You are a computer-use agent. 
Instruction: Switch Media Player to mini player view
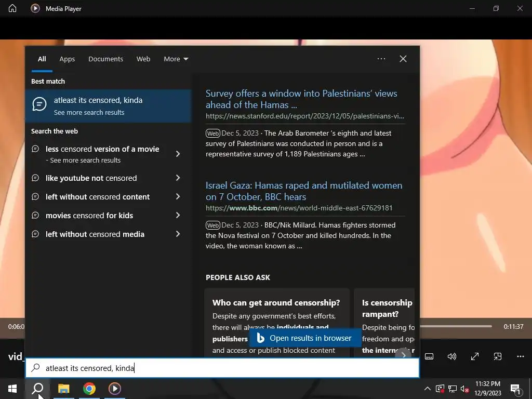[497, 356]
